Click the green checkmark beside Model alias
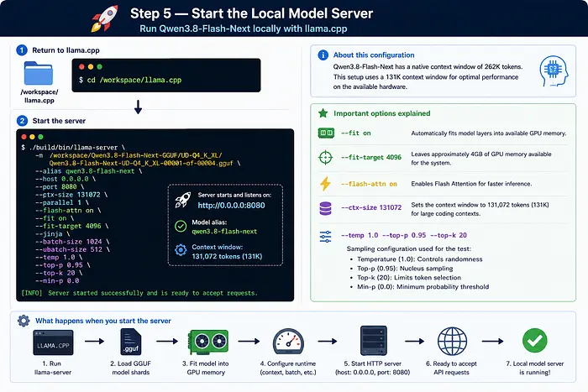 click(x=181, y=227)
